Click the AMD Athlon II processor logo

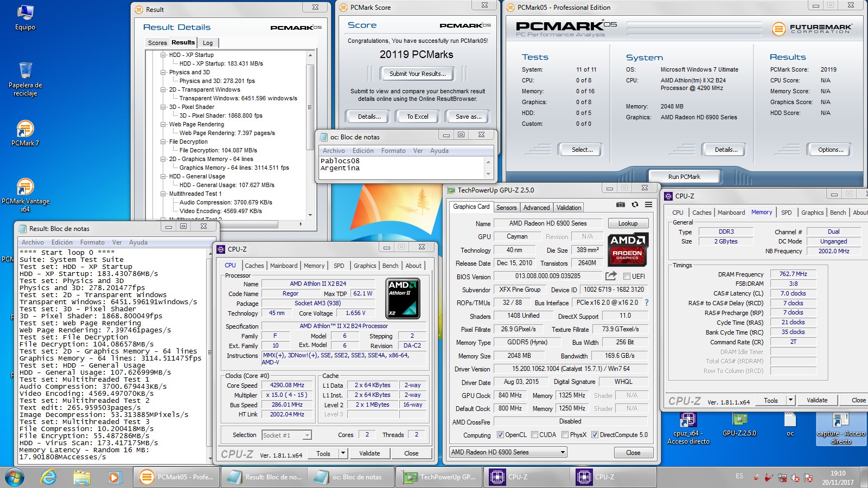click(x=403, y=298)
